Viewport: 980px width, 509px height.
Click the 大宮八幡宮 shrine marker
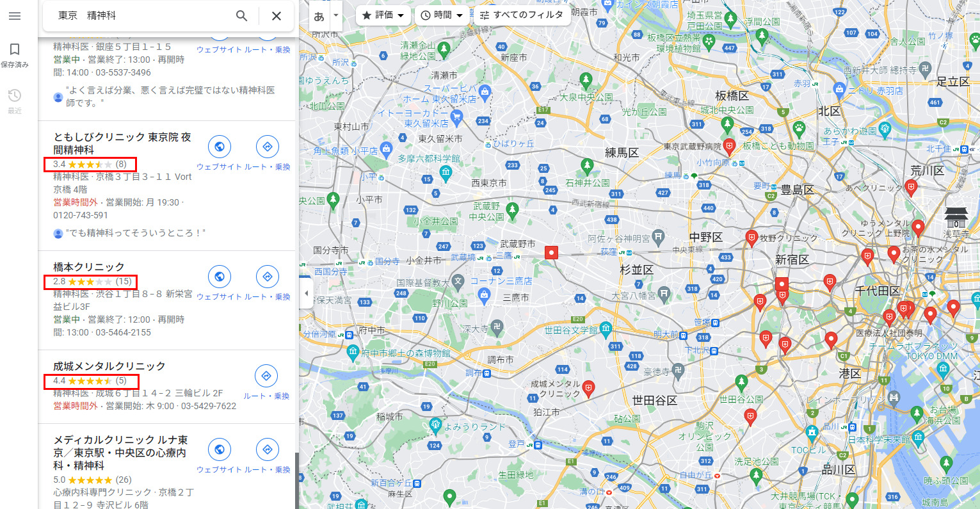click(x=664, y=295)
